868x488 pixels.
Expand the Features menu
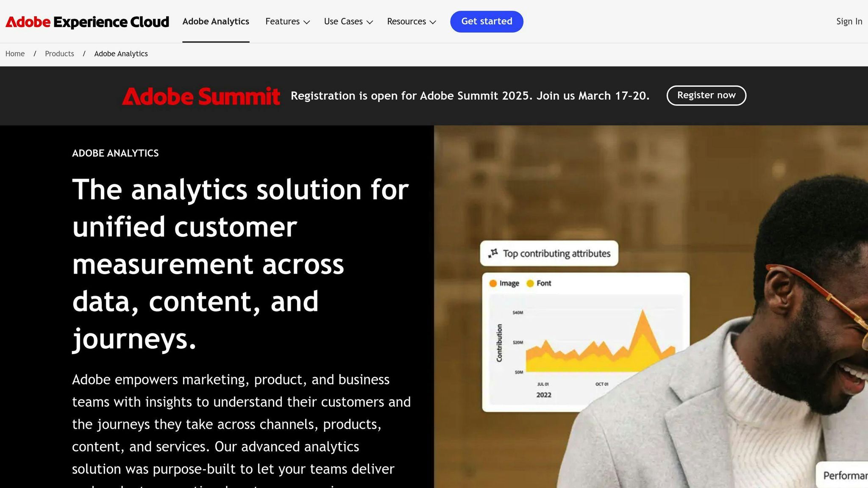pos(287,21)
